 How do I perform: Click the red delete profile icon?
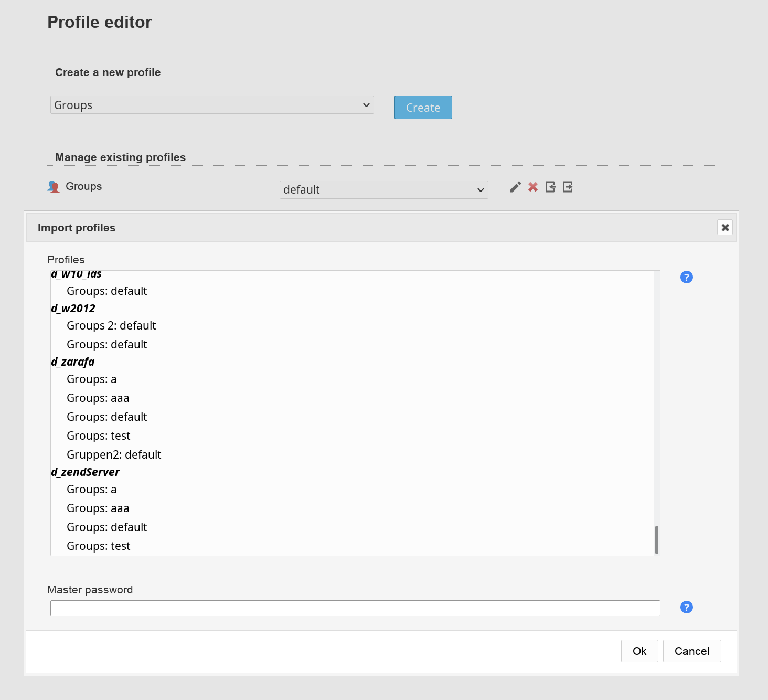pyautogui.click(x=533, y=187)
